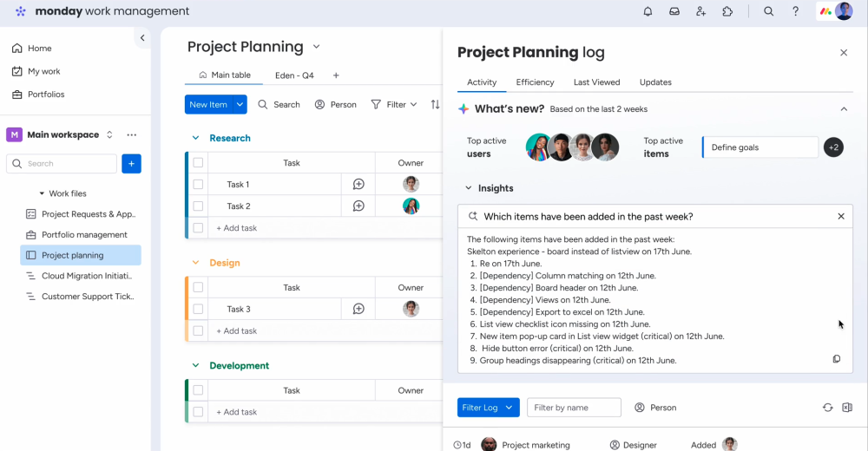This screenshot has width=868, height=451.
Task: Open the workspace three-dot options menu
Action: (131, 134)
